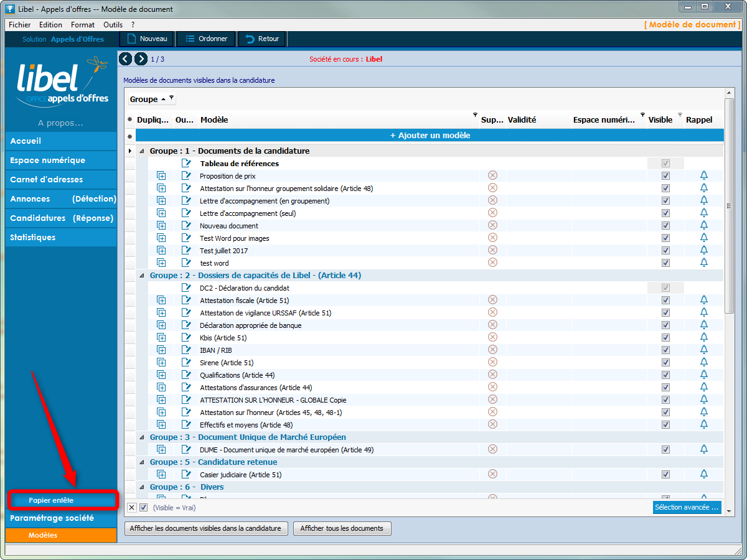Screen dimensions: 747x560
Task: Open Espace numérique in sidebar
Action: (61, 161)
